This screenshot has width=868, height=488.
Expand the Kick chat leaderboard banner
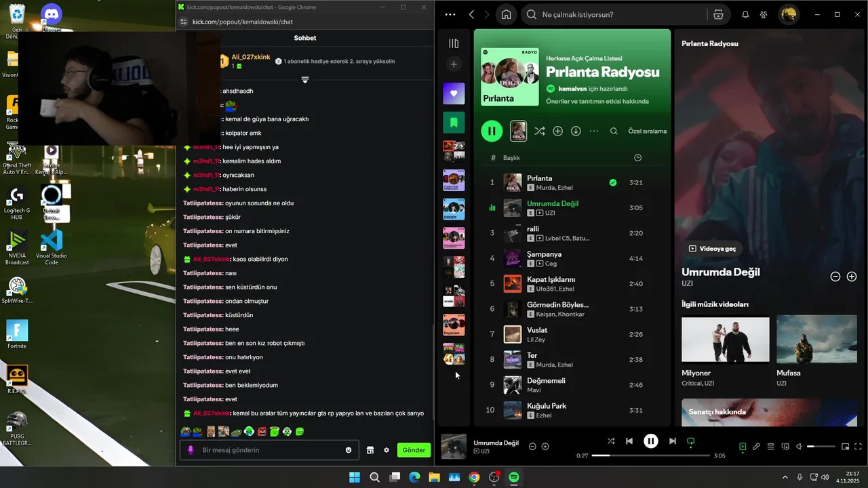305,80
